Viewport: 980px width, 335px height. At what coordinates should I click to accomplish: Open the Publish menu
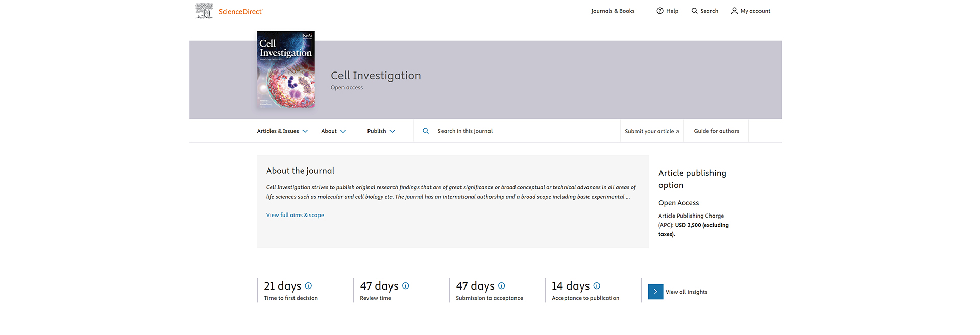pyautogui.click(x=381, y=131)
